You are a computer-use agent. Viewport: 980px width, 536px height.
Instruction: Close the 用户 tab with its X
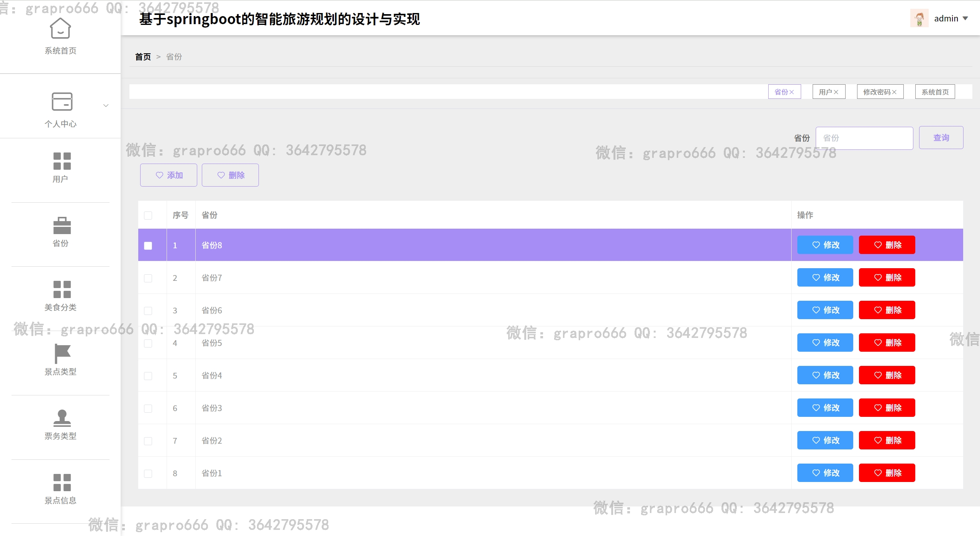(x=836, y=92)
